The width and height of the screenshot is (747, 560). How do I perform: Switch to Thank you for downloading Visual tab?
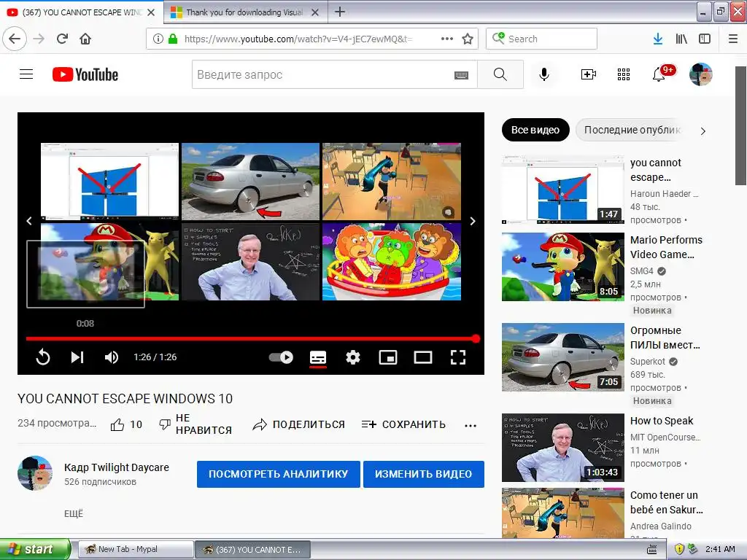coord(245,12)
